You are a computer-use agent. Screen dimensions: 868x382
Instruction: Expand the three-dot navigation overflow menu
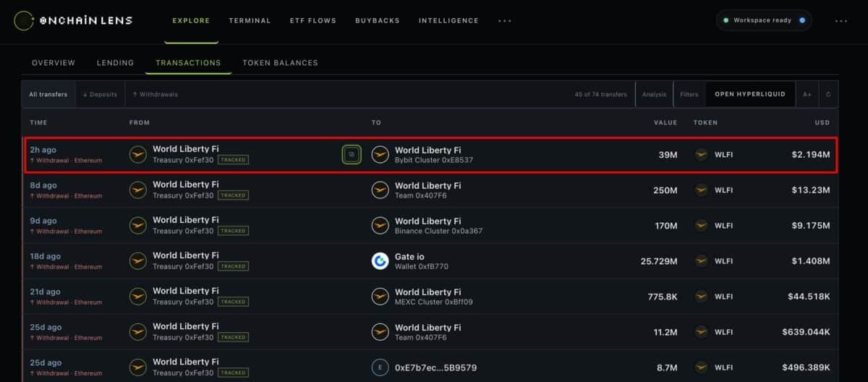(505, 21)
